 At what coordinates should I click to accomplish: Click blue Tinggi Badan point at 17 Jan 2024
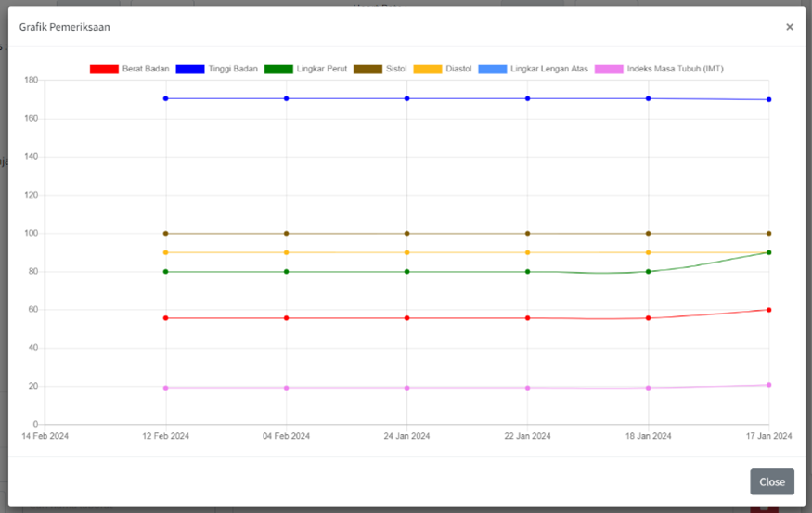[768, 99]
